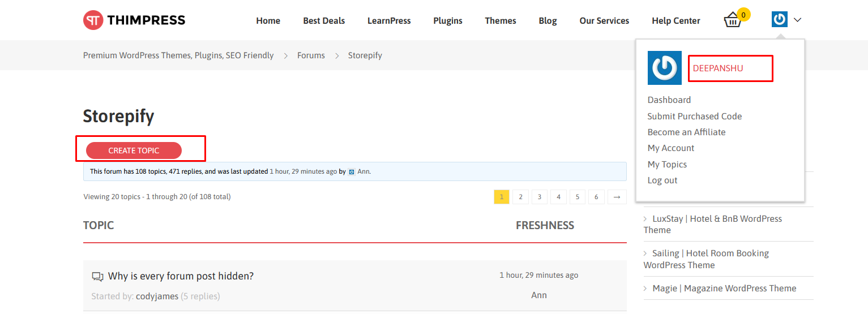Image resolution: width=868 pixels, height=314 pixels.
Task: Go to pagination page 6
Action: pyautogui.click(x=596, y=197)
